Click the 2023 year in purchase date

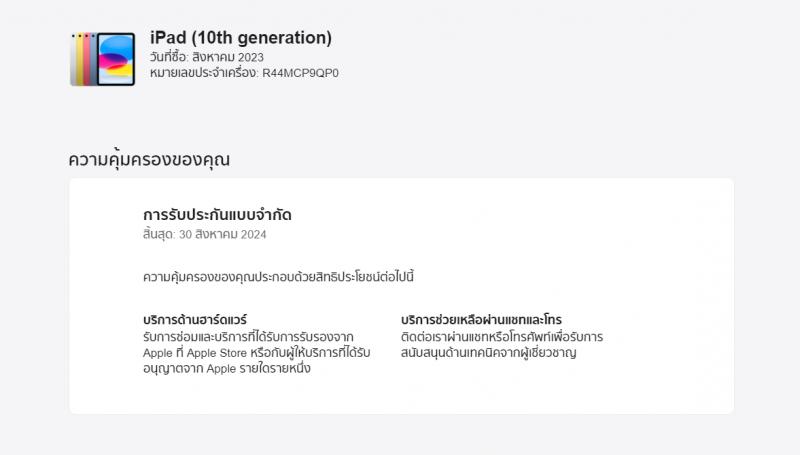tap(251, 57)
